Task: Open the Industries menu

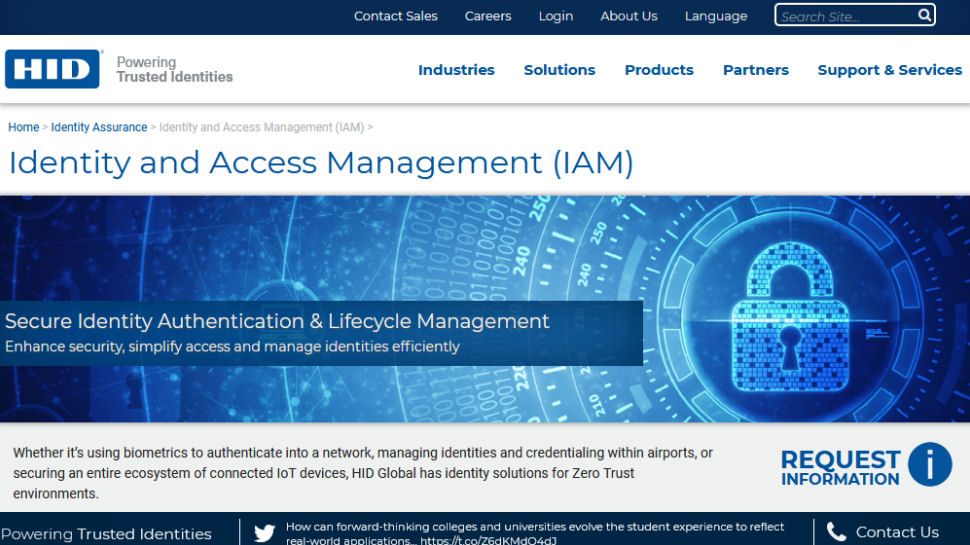Action: point(457,70)
